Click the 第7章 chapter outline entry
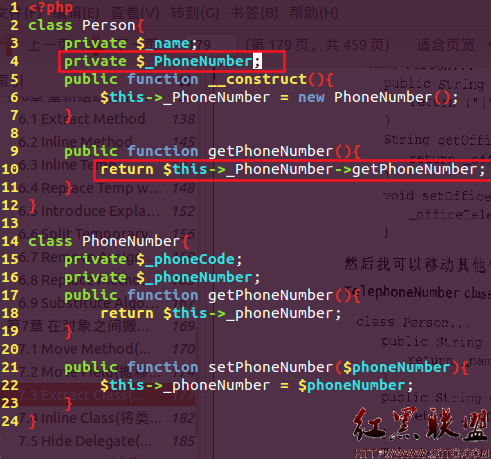The image size is (491, 459). pyautogui.click(x=78, y=326)
